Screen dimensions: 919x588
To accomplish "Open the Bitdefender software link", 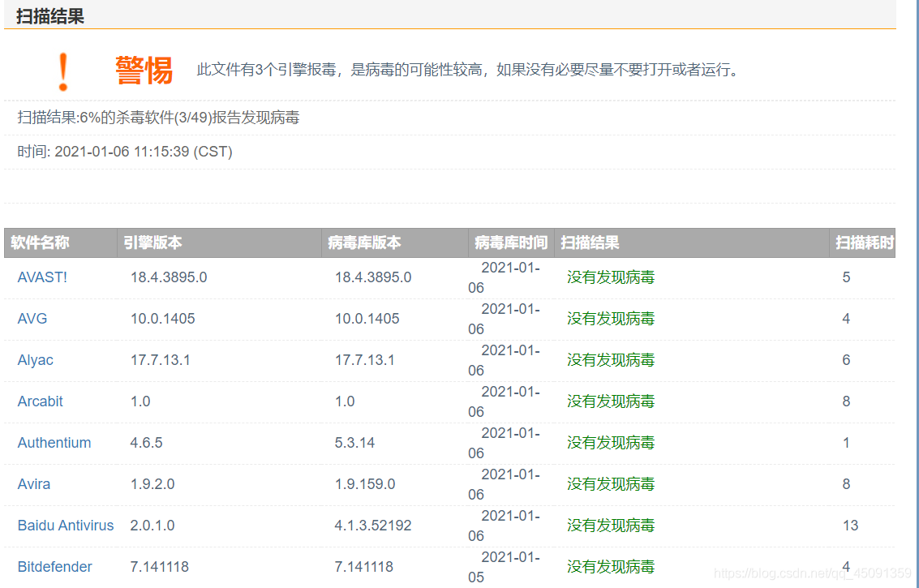I will coord(54,567).
